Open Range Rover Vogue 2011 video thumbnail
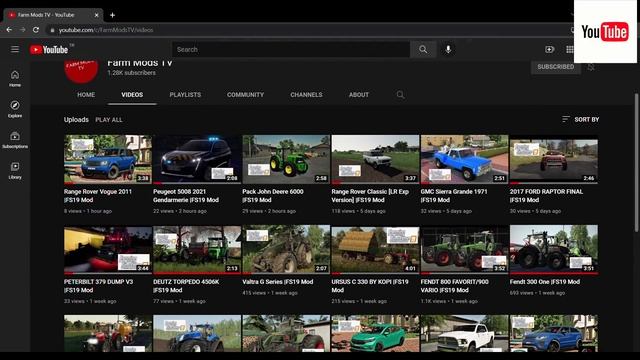The height and width of the screenshot is (360, 640). [x=108, y=159]
